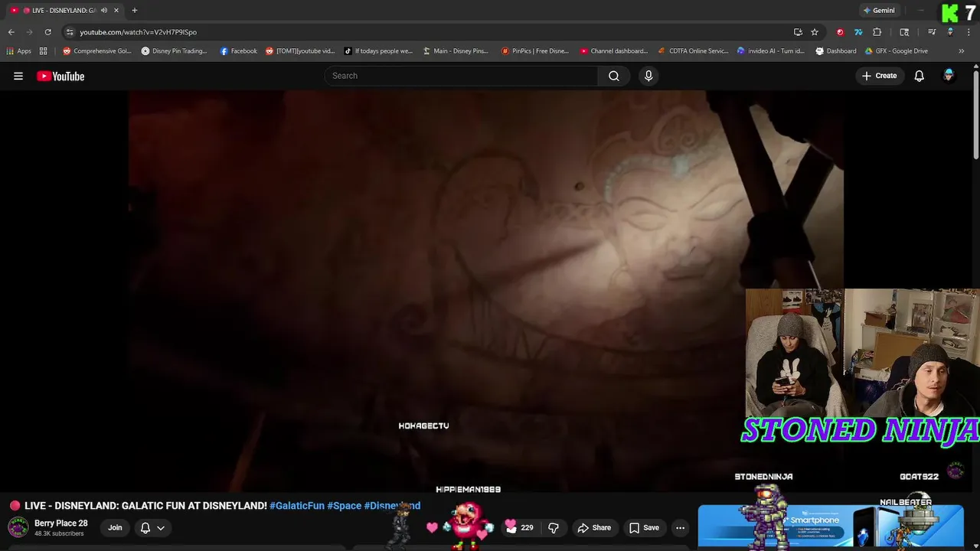Open the CDTFA Online Servic... bookmark
Image resolution: width=980 pixels, height=551 pixels.
(693, 51)
